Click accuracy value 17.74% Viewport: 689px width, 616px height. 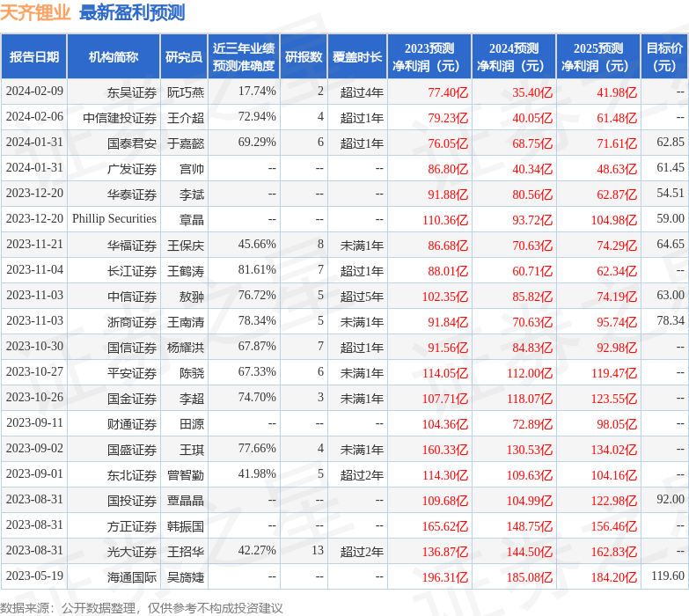257,92
